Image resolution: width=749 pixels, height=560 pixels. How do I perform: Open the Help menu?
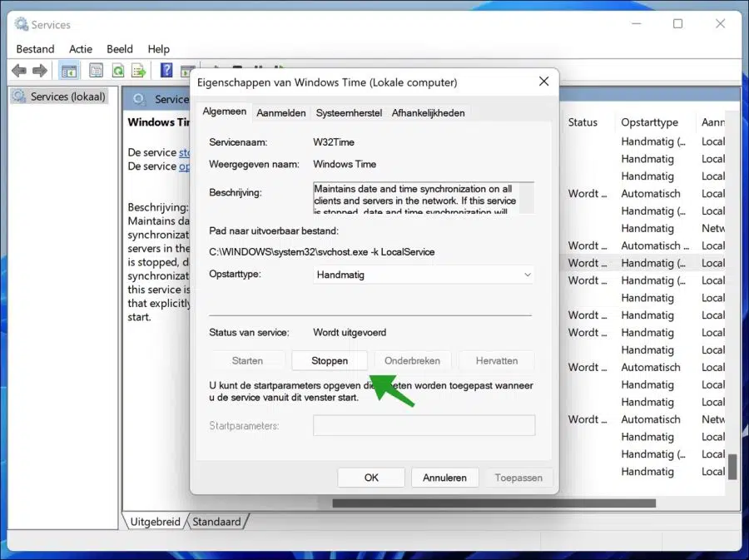(159, 49)
